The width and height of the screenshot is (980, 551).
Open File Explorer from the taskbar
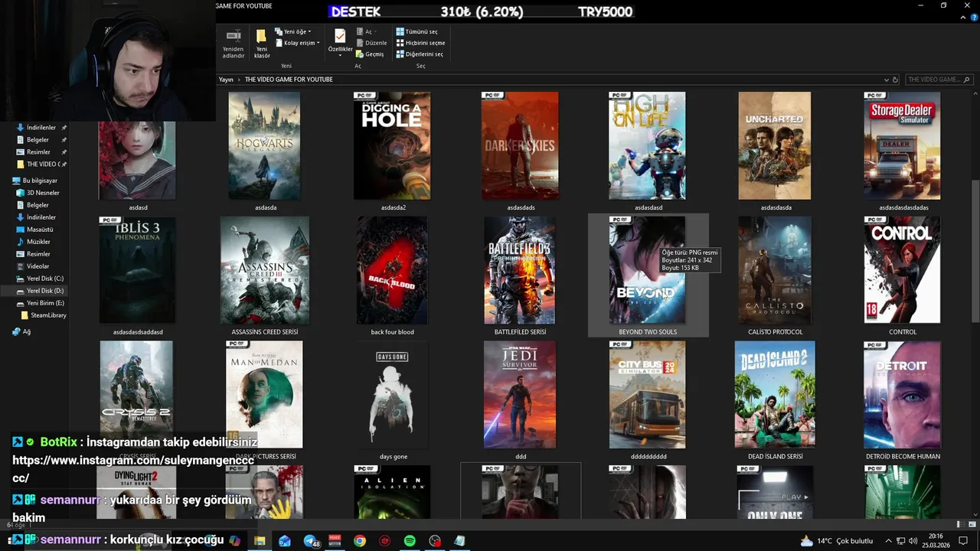tap(260, 541)
